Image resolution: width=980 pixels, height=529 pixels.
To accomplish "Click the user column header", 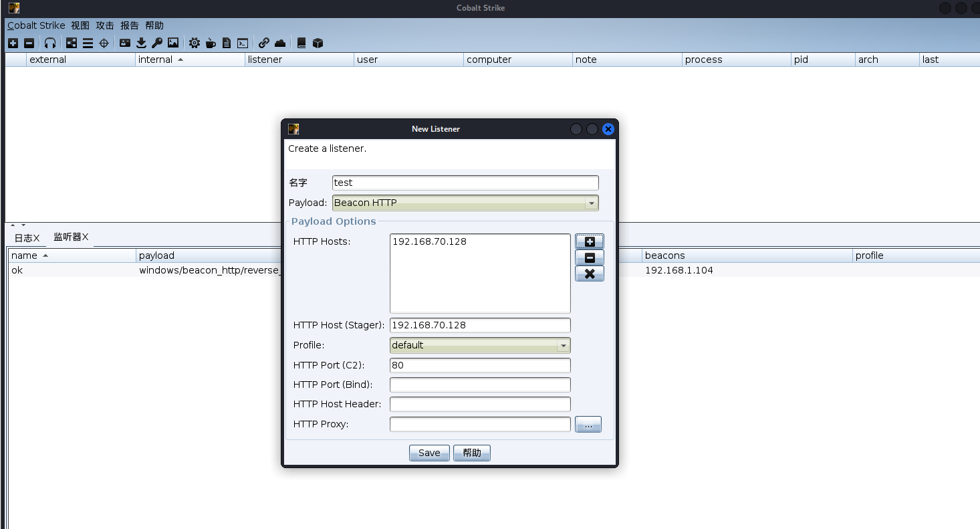I will pyautogui.click(x=408, y=60).
